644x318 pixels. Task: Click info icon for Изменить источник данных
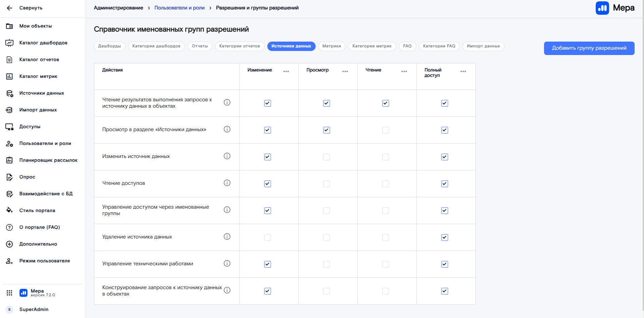pyautogui.click(x=227, y=156)
